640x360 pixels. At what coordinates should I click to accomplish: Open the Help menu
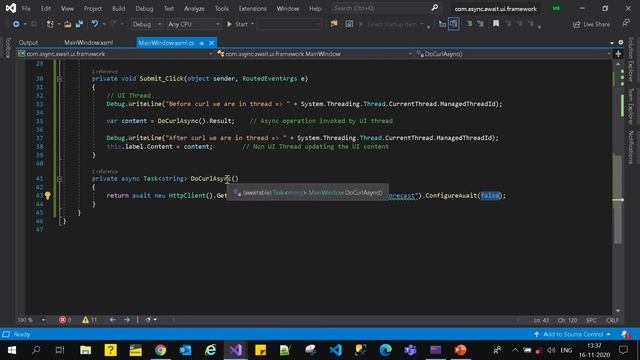tap(315, 8)
